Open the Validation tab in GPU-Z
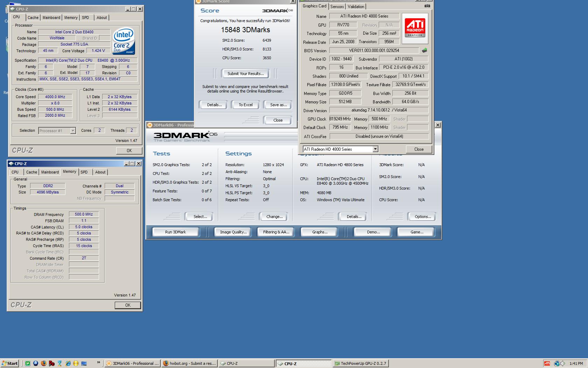Image resolution: width=588 pixels, height=368 pixels. (356, 7)
